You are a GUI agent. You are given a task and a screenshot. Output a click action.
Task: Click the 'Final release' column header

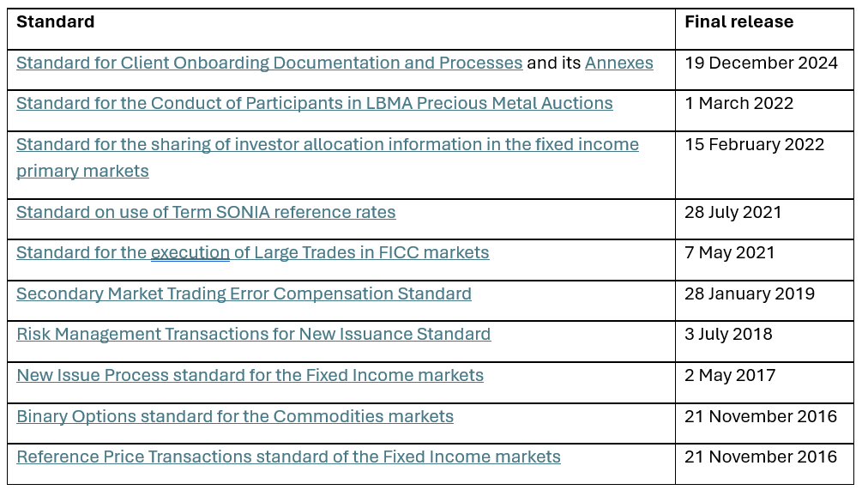(x=738, y=22)
